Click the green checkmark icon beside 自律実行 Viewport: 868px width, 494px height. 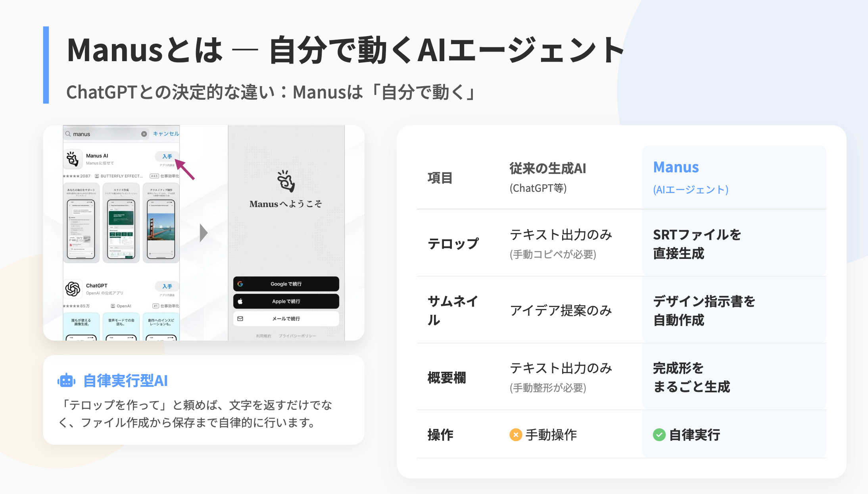coord(659,435)
